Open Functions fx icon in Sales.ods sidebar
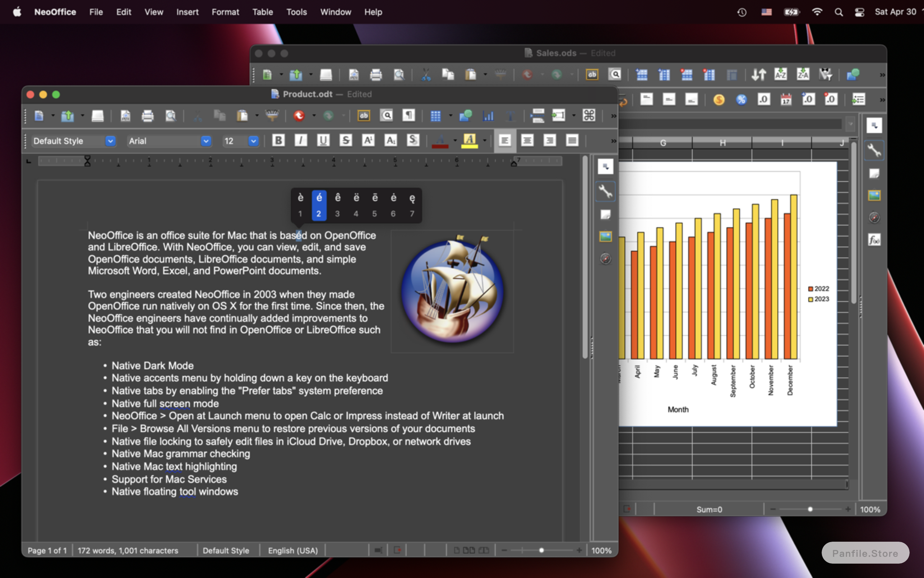This screenshot has width=924, height=578. 874,240
